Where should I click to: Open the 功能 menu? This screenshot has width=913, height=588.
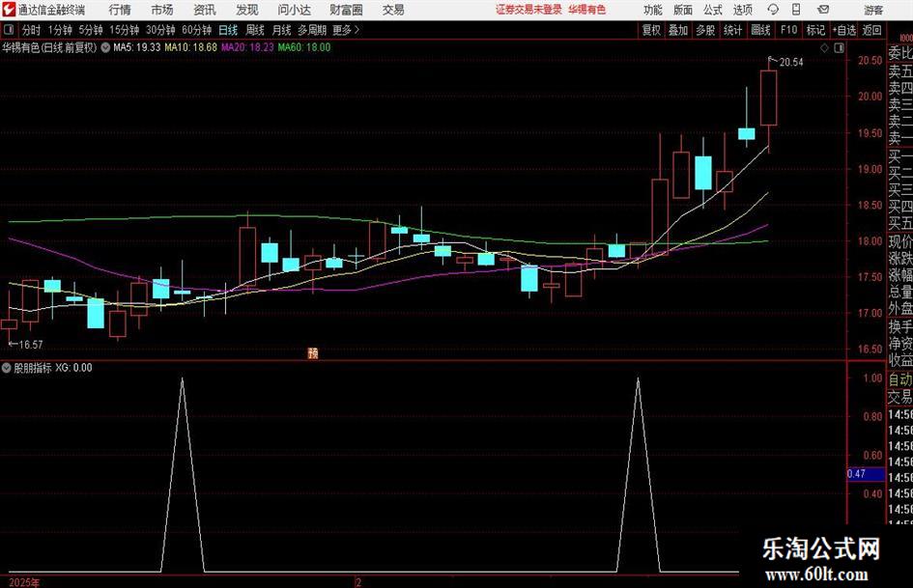click(x=653, y=10)
